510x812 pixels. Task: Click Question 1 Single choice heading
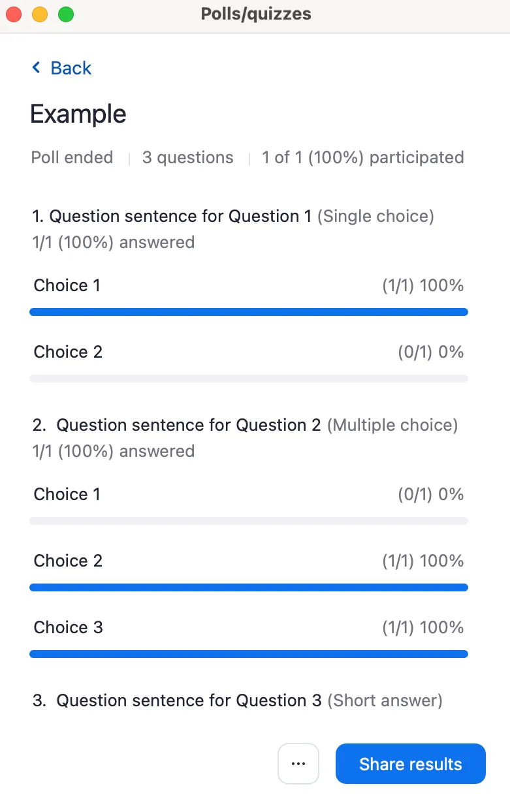coord(233,216)
